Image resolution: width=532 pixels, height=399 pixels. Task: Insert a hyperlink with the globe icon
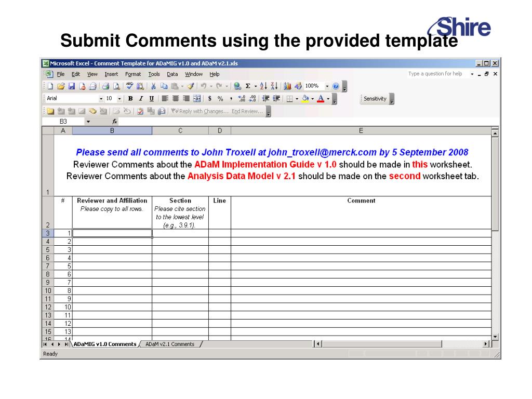pos(237,86)
